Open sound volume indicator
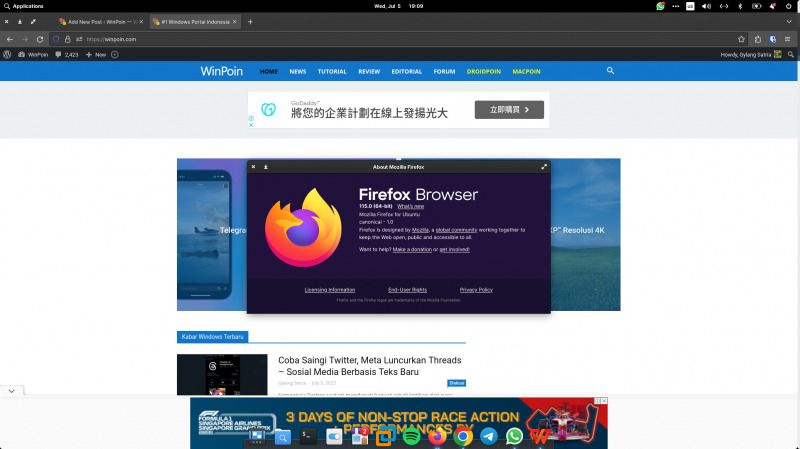This screenshot has width=800, height=449. (707, 6)
